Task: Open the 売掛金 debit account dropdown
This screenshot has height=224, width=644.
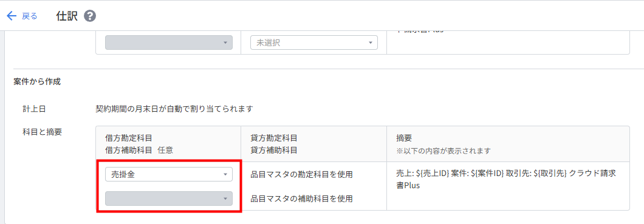Action: 169,174
